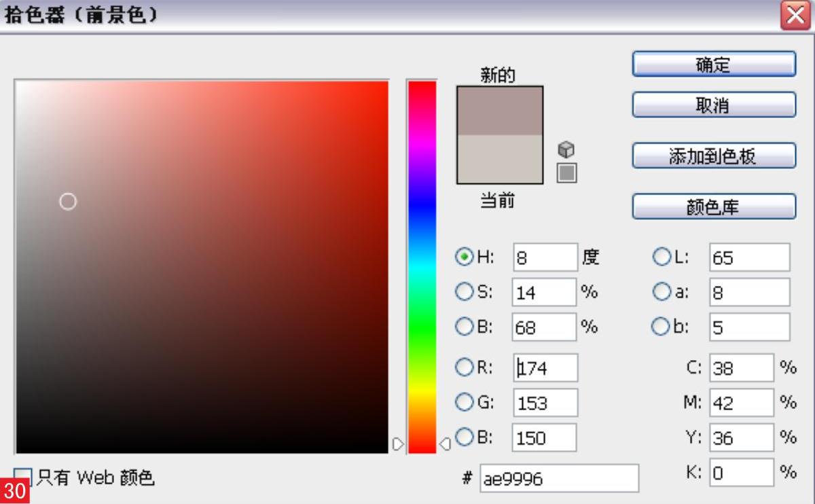Select the B brightness radio button
Screen dimensions: 815x504
pos(465,327)
